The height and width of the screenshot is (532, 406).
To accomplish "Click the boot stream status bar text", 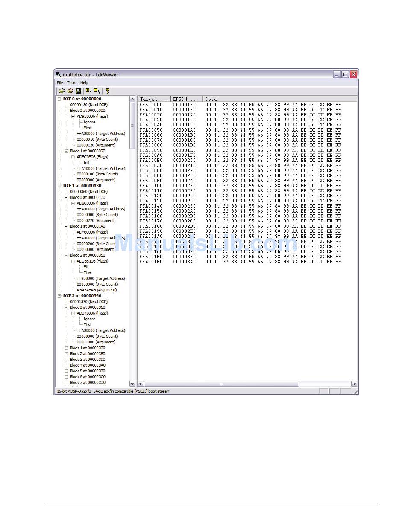I will pyautogui.click(x=113, y=391).
